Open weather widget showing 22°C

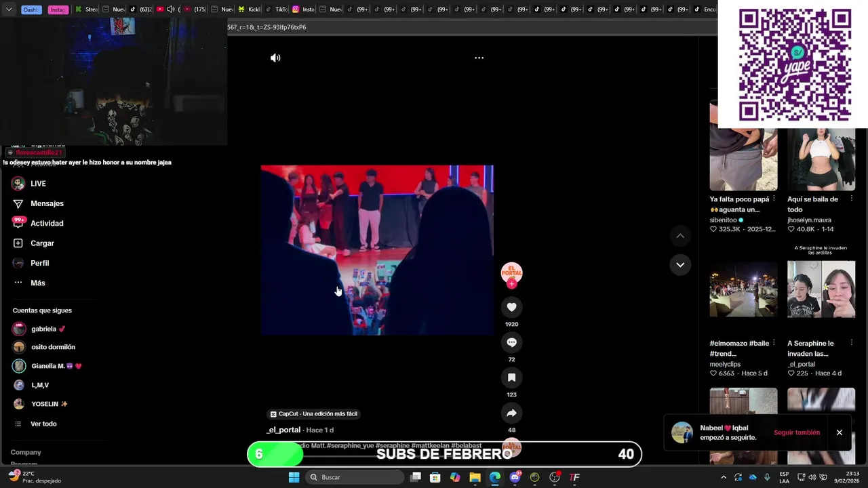coord(35,477)
